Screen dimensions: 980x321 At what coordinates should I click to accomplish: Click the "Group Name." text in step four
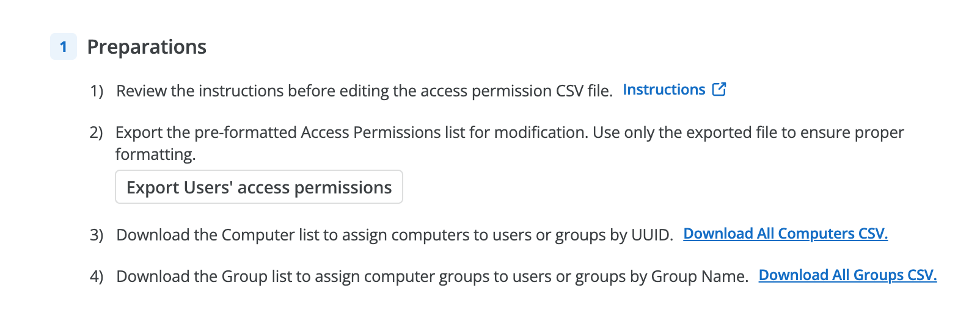[700, 276]
